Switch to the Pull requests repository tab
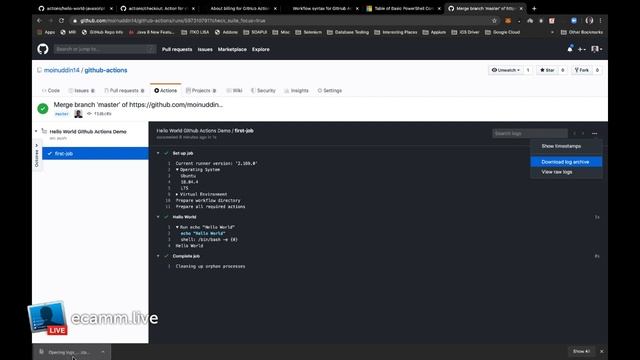 pyautogui.click(x=124, y=91)
